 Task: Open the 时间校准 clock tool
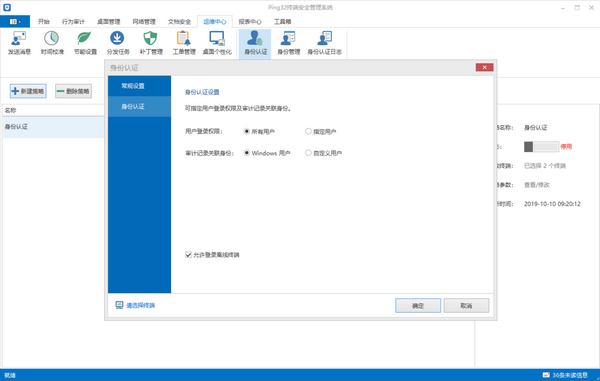[x=52, y=43]
